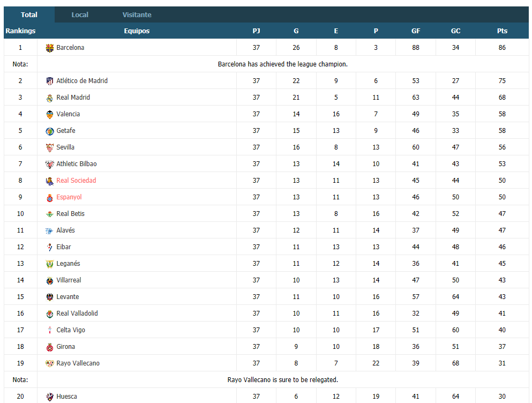
Task: Open the Huesca team link
Action: [66, 397]
